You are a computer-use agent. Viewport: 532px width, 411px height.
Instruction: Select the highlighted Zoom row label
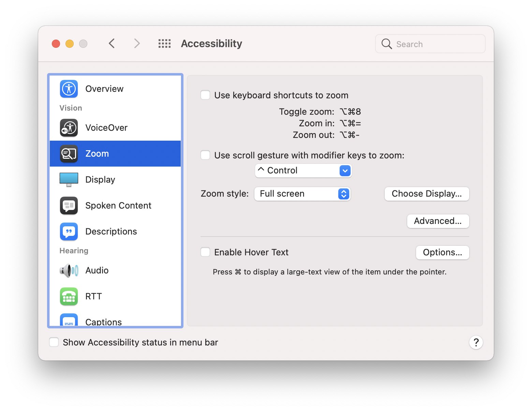97,154
